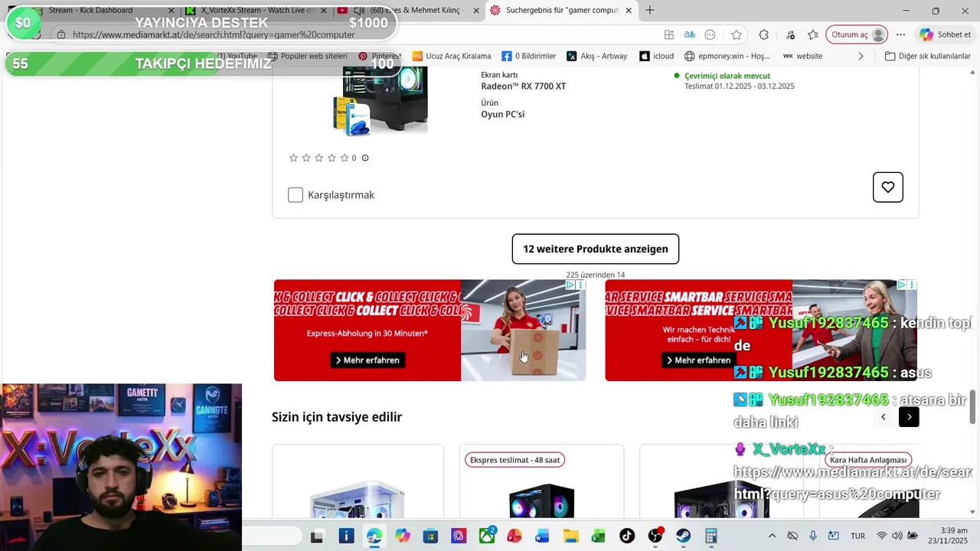Viewport: 980px width, 551px height.
Task: Open the blue 'i' app in the taskbar
Action: pos(346,536)
